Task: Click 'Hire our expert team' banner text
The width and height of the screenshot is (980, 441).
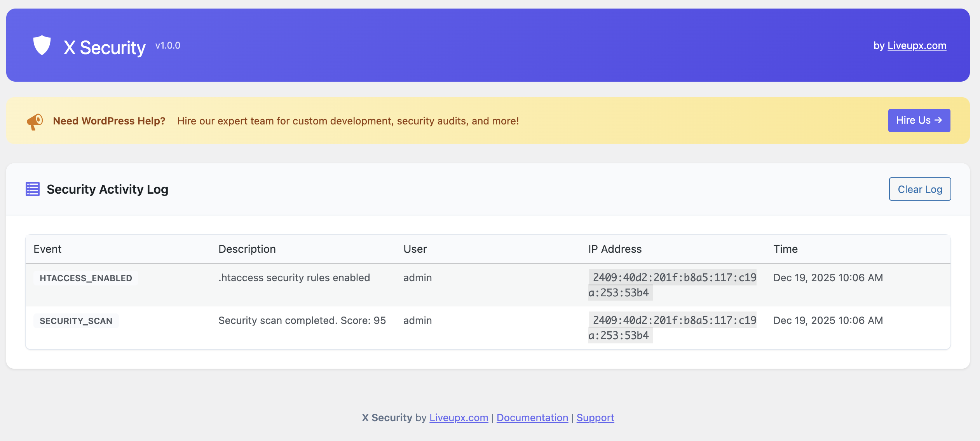Action: tap(348, 121)
